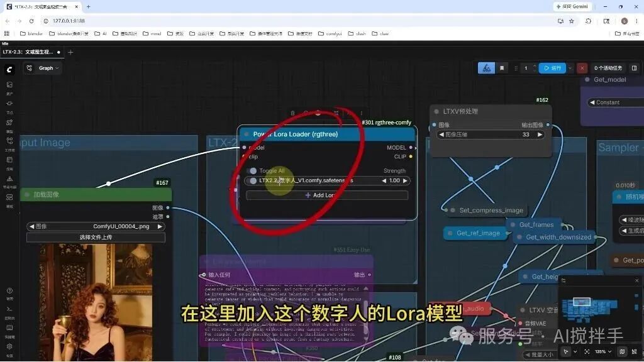Click the Gemini button in title bar
The image size is (644, 362).
click(572, 6)
